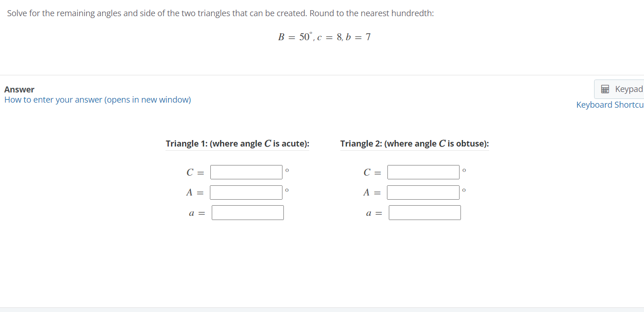Click the calculator icon on the Keypad button
This screenshot has height=312, width=644.
(605, 89)
